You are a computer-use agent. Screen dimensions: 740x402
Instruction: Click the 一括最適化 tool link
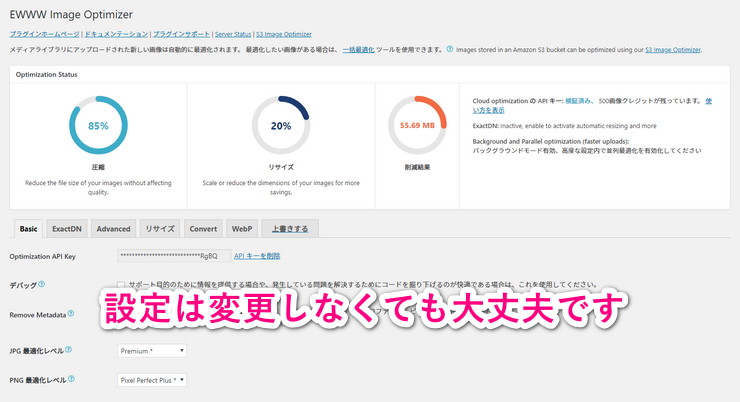pyautogui.click(x=358, y=50)
